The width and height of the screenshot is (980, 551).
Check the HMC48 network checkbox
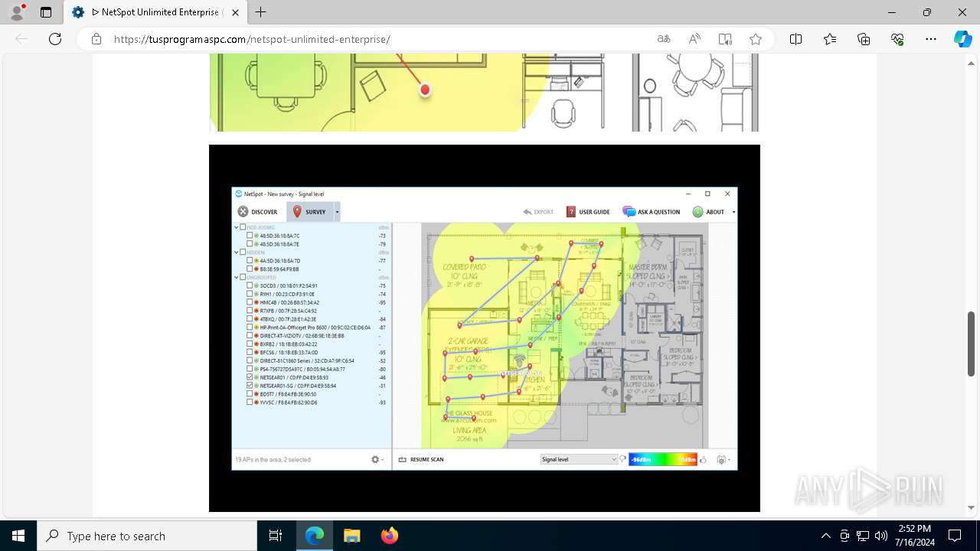[x=250, y=302]
